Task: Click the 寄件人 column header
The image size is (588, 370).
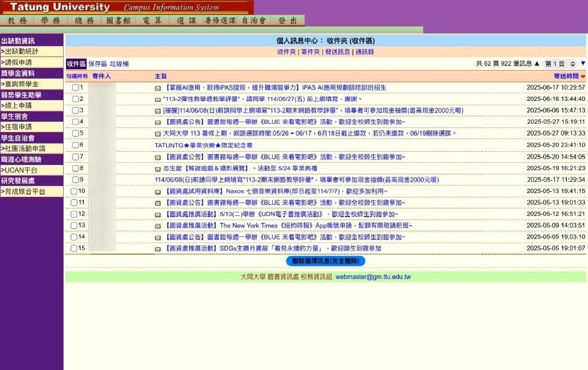Action: tap(101, 76)
